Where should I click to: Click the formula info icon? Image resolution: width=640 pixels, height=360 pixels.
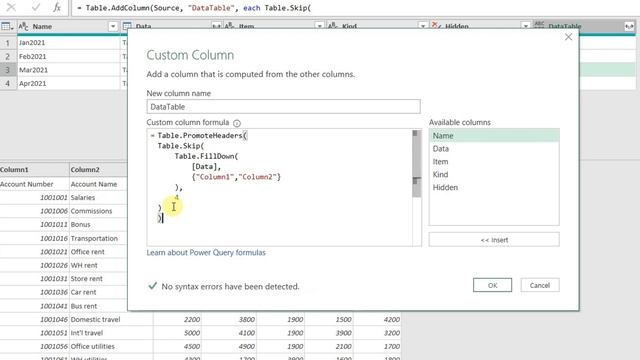pos(237,123)
